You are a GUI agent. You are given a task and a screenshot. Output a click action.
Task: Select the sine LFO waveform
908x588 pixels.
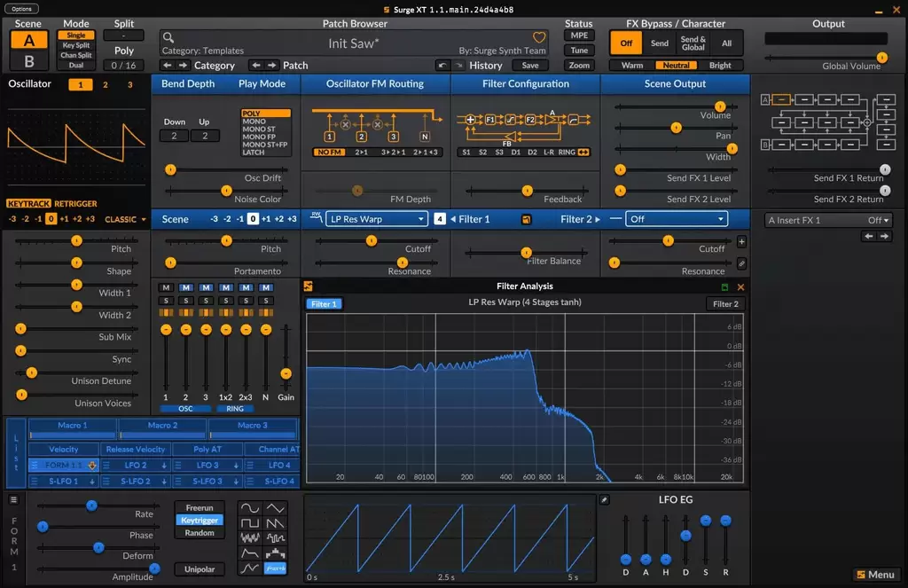tap(250, 508)
